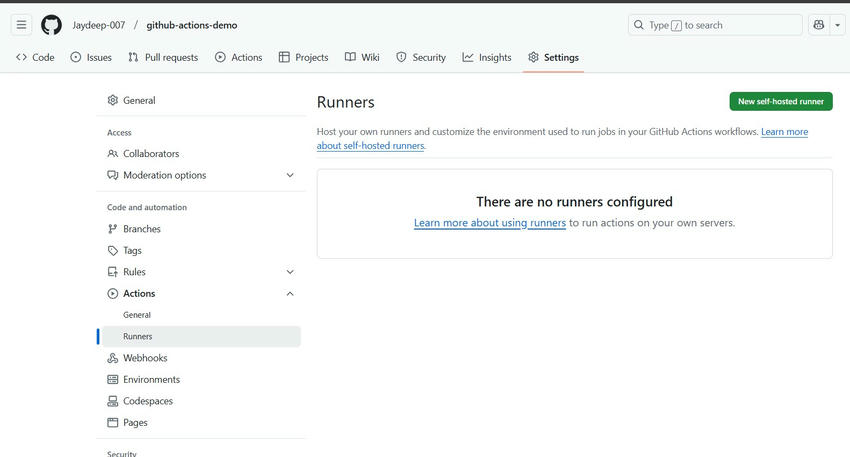850x457 pixels.
Task: Click the Settings tab gear icon
Action: coord(533,57)
